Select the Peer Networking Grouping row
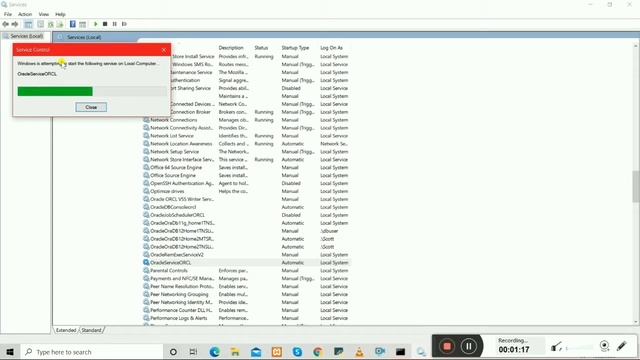Screen dimensions: 640x360 247,294
